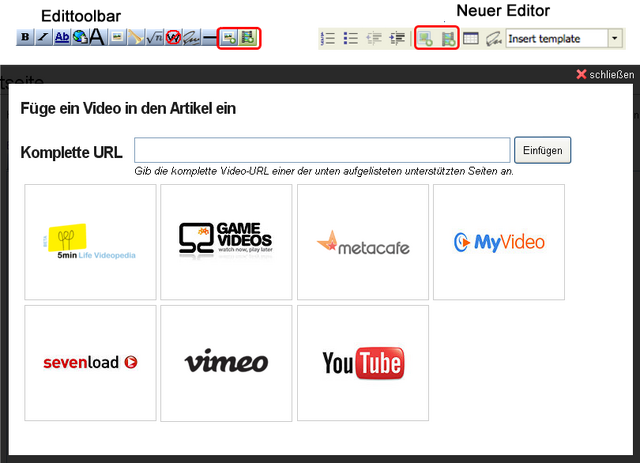
Task: Click the insert table icon in Neuer Editor
Action: click(471, 38)
